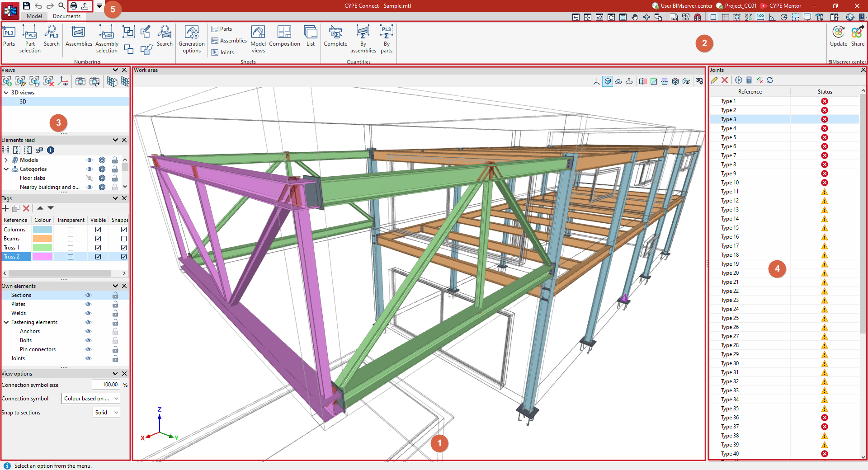Collapse the Categories tree node
Viewport: 868px width, 470px height.
click(x=6, y=169)
